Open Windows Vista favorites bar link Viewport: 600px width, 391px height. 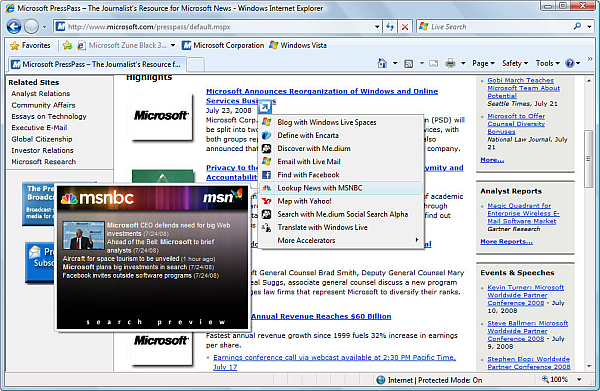coord(298,46)
